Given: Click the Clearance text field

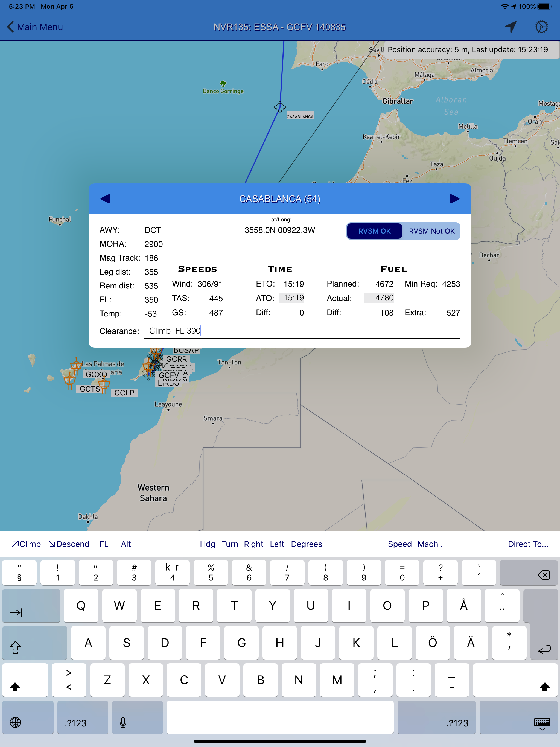Looking at the screenshot, I should pos(302,331).
